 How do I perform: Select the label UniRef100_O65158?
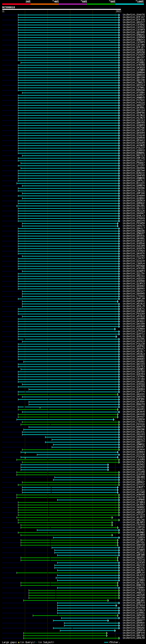134,53
